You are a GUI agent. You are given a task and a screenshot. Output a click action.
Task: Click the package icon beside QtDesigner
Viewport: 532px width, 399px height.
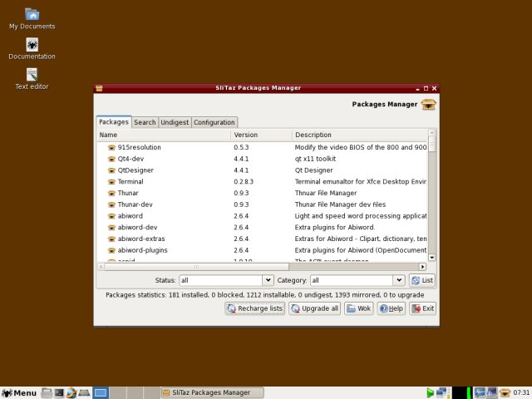pos(111,170)
